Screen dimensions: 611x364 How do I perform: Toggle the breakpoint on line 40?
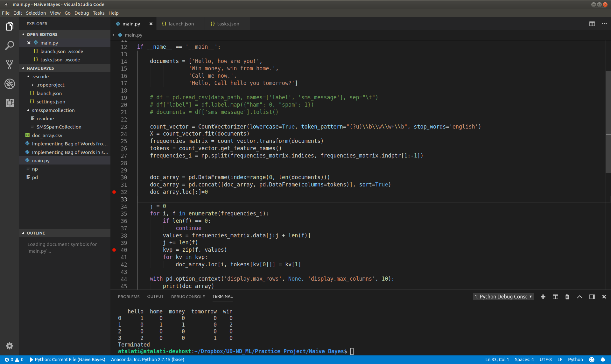coord(114,250)
